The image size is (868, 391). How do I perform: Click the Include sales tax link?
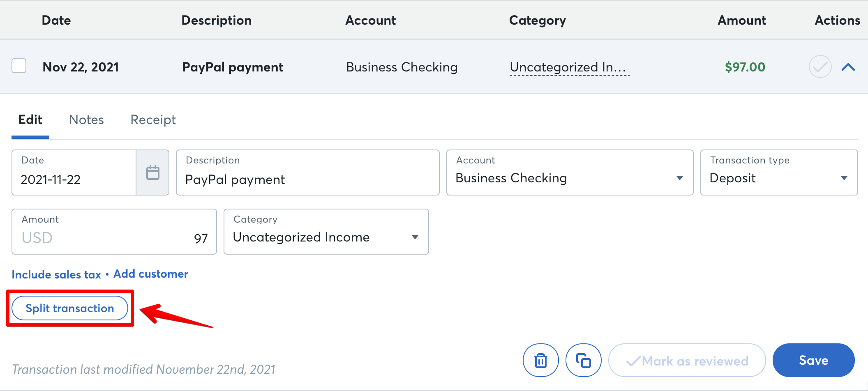coord(56,274)
